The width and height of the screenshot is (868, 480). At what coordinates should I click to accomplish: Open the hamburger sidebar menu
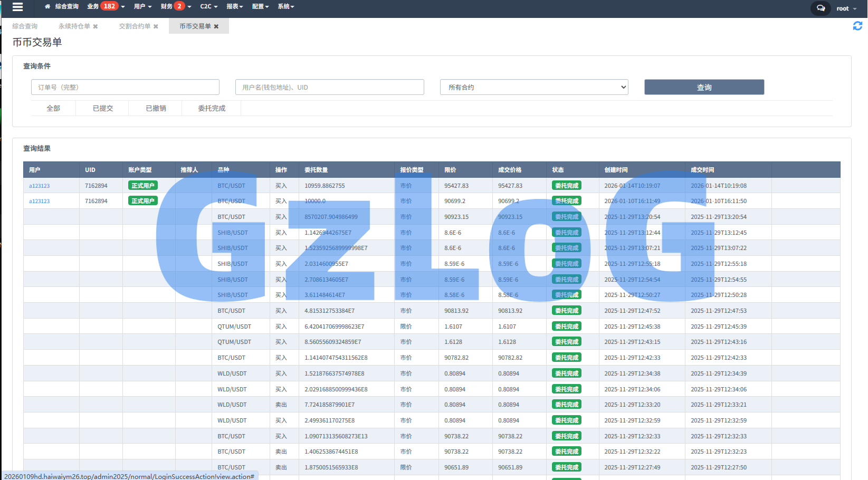coord(17,7)
